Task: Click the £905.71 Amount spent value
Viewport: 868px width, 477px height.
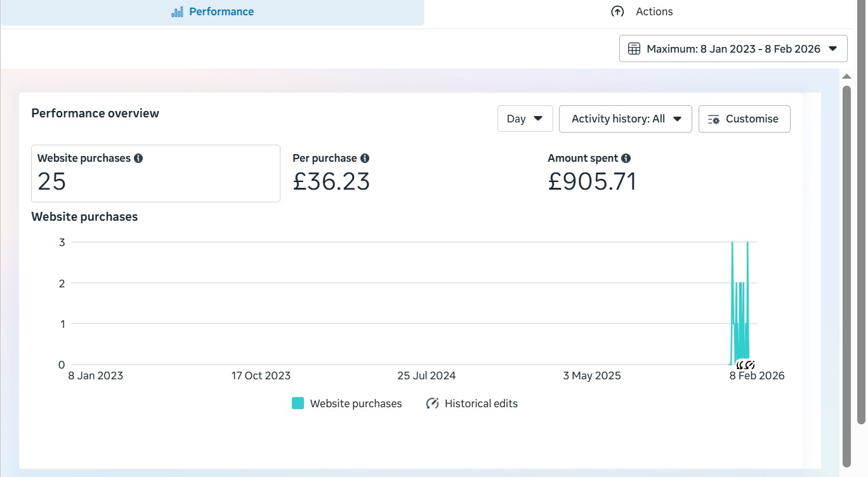Action: point(592,182)
